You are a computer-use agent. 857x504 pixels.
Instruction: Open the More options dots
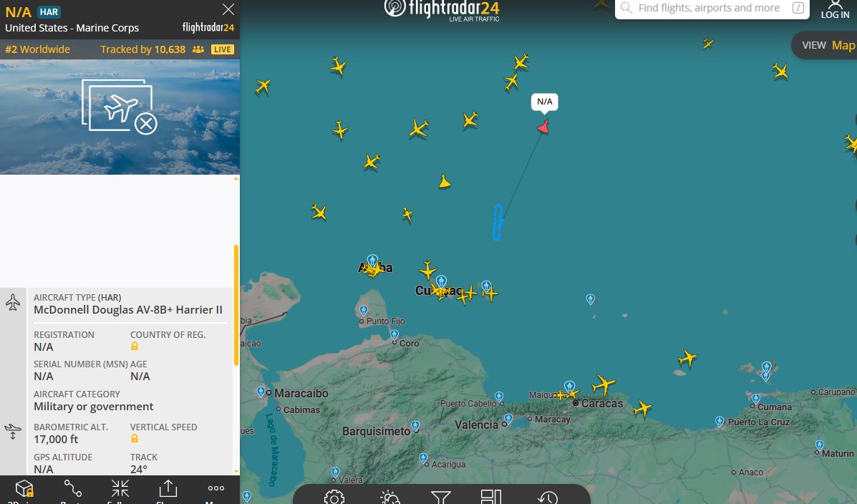(x=216, y=488)
